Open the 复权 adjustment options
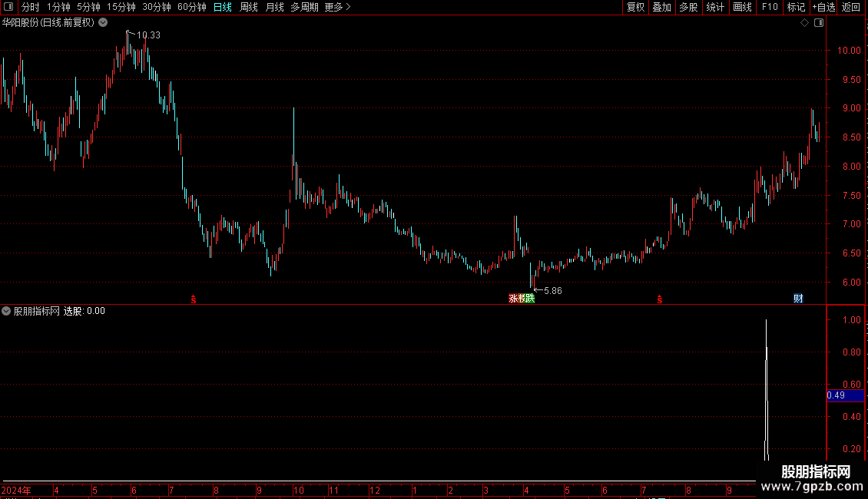868x499 pixels. [635, 7]
